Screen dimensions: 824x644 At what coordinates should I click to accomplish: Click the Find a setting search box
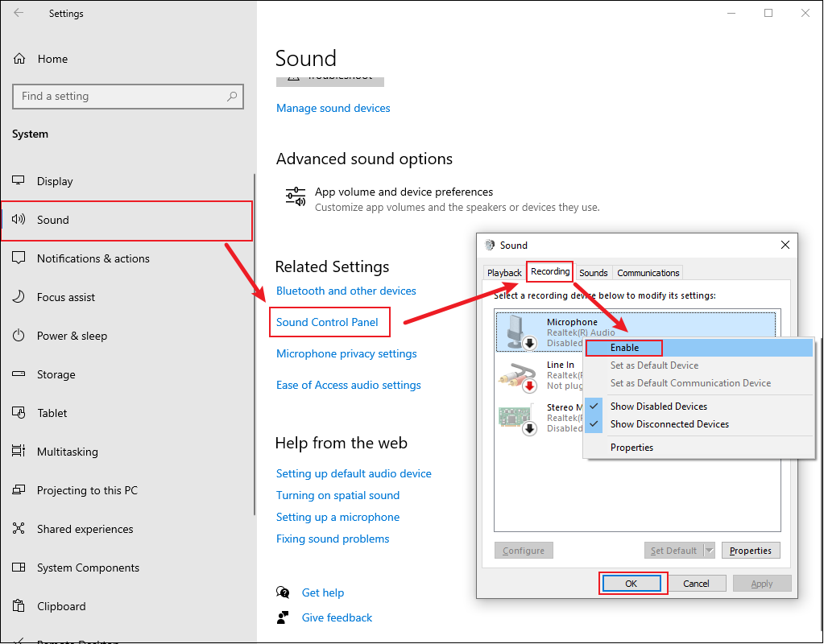coord(128,96)
